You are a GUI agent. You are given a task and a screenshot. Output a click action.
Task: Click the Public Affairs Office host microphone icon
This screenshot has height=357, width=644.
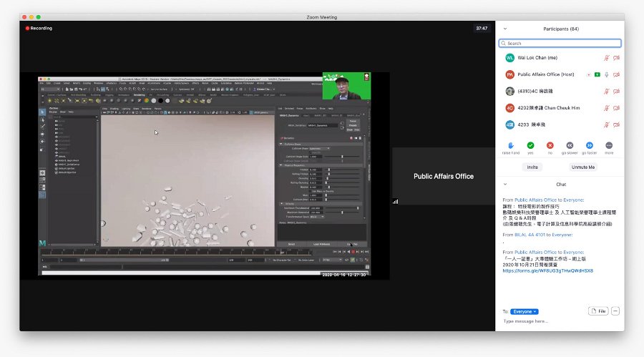tap(607, 75)
